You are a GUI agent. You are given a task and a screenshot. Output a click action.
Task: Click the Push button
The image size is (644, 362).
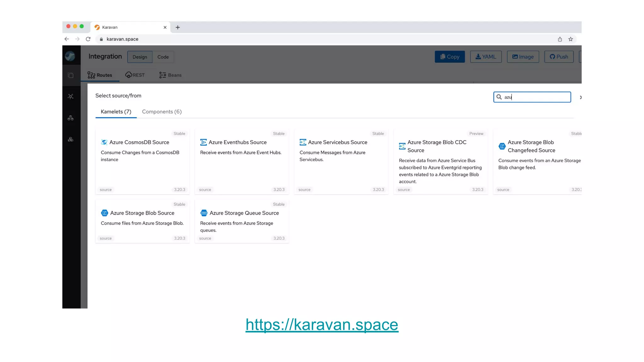558,57
